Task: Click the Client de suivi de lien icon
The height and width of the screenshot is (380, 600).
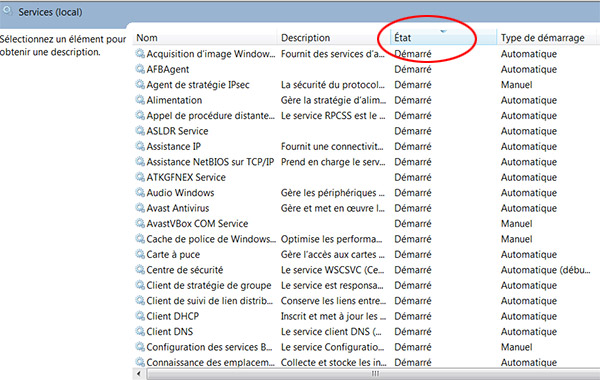Action: (x=140, y=300)
